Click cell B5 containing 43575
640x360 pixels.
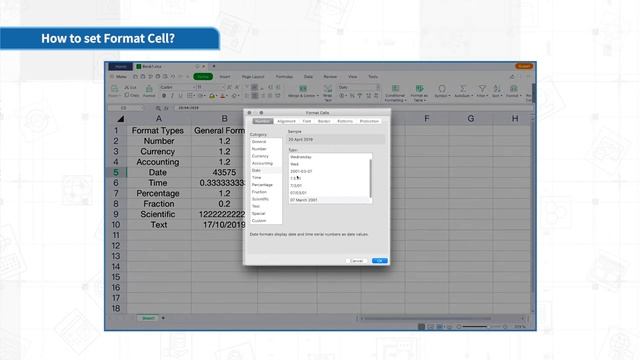coord(224,172)
